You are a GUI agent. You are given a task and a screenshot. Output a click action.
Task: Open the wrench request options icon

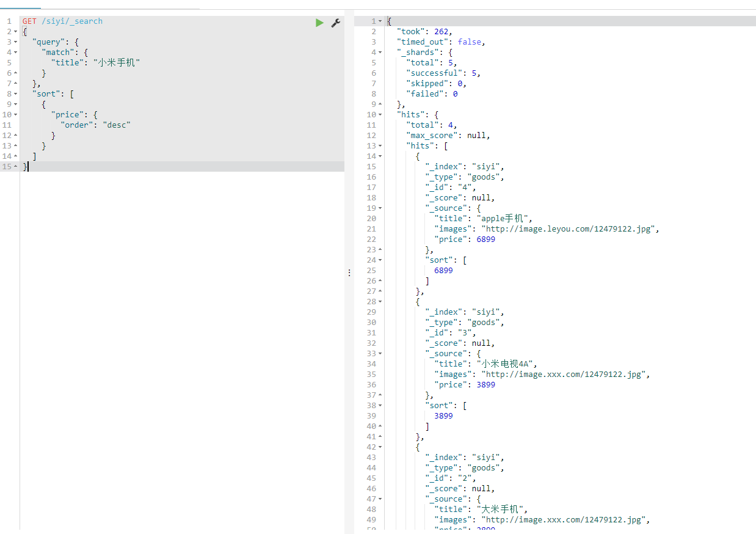point(335,23)
